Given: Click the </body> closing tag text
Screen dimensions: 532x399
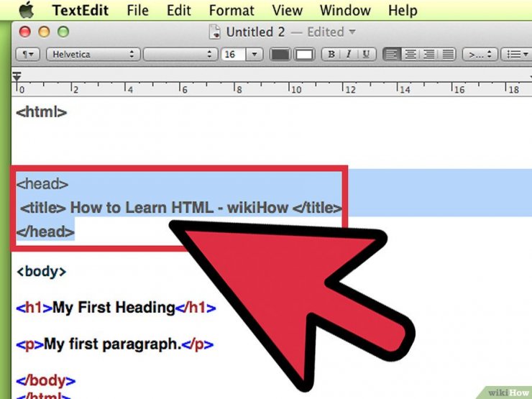Looking at the screenshot, I should click(x=46, y=380).
